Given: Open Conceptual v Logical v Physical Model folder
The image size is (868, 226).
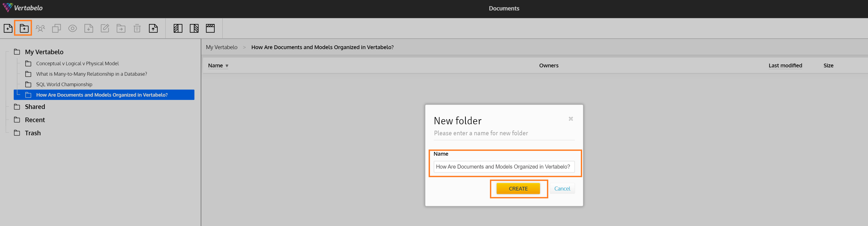Looking at the screenshot, I should click(77, 63).
